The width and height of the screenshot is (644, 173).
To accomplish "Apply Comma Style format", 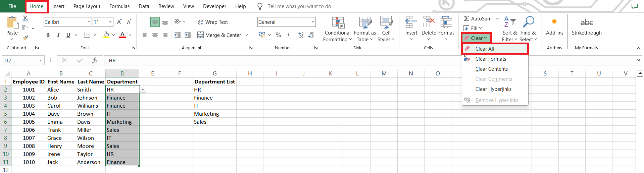I will click(288, 35).
